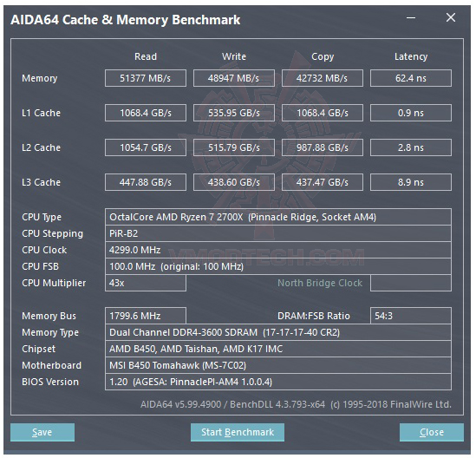Image resolution: width=476 pixels, height=458 pixels.
Task: Click L1 Cache Write 535.95 GB/s cell
Action: [234, 113]
